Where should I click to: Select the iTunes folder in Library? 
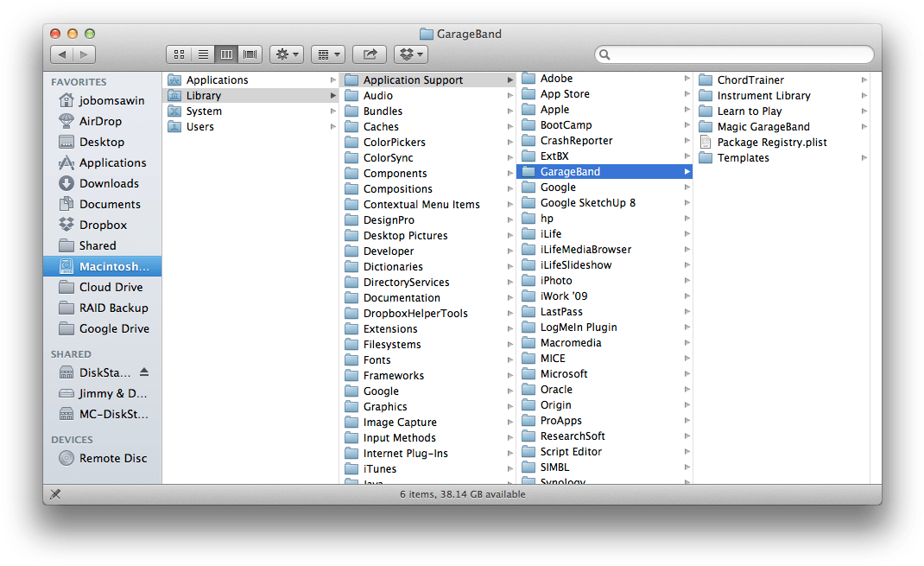click(427, 468)
